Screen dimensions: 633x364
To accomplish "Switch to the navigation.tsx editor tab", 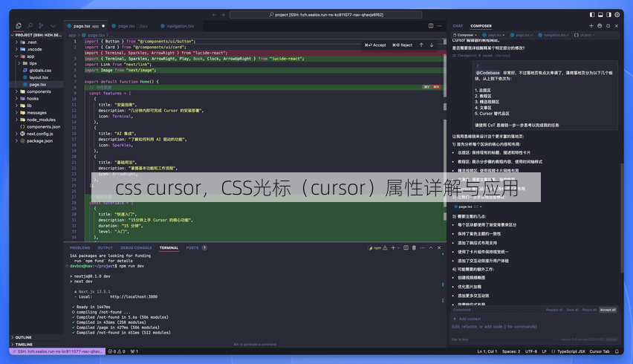I will point(178,26).
